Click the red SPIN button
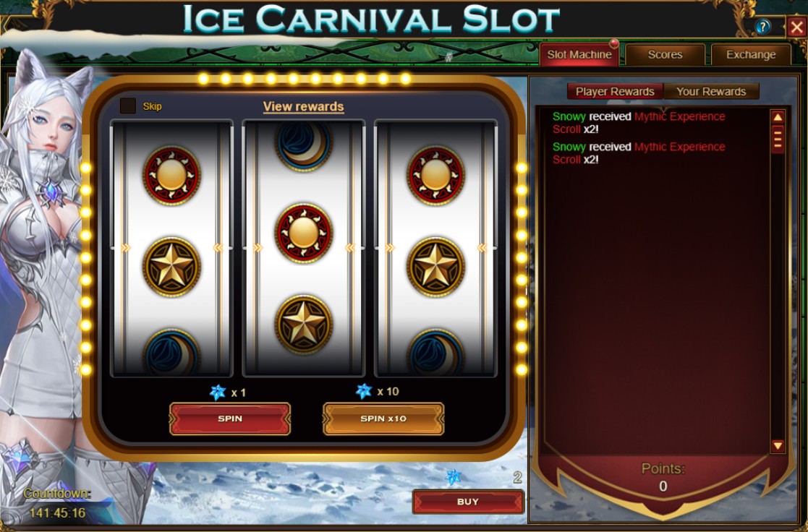The width and height of the screenshot is (808, 532). tap(230, 419)
